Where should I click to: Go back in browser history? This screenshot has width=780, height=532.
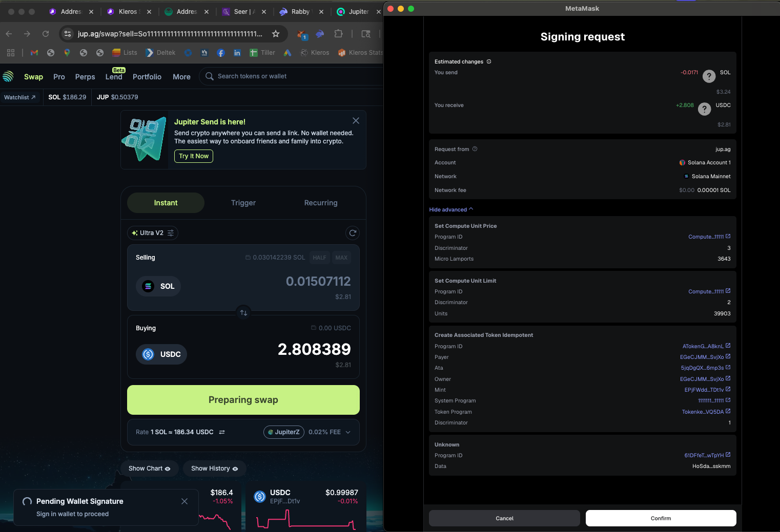[9, 34]
